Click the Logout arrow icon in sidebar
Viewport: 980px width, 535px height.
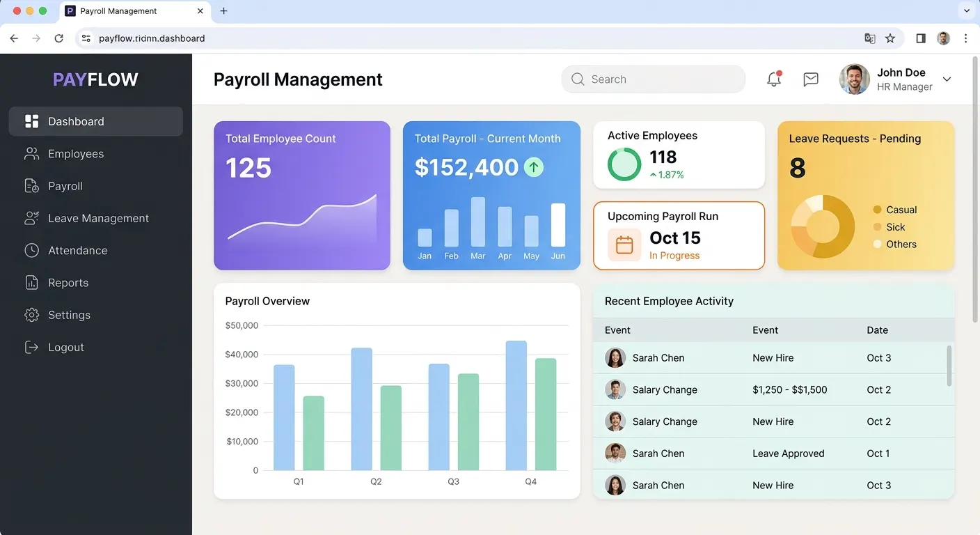coord(31,347)
